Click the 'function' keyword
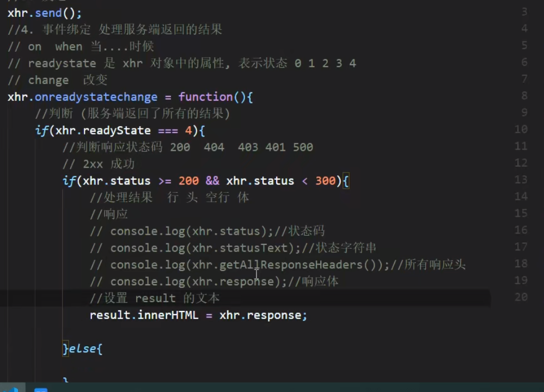The width and height of the screenshot is (544, 392). pyautogui.click(x=205, y=97)
